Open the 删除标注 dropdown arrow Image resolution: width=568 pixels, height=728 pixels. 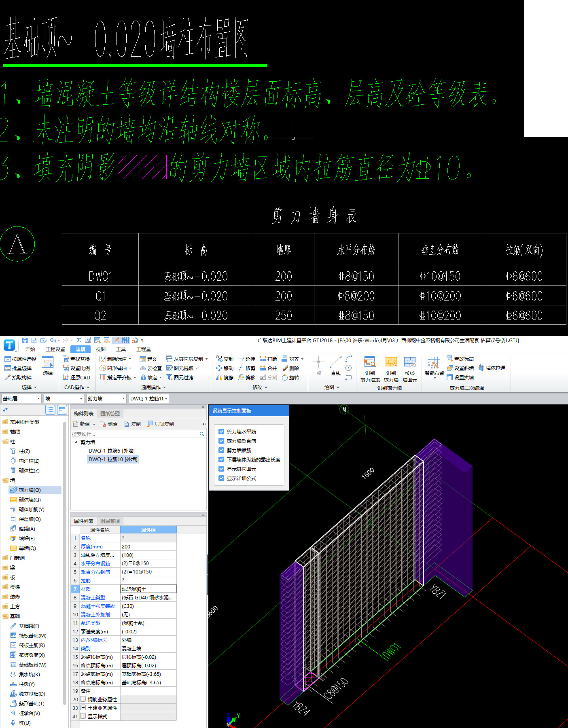point(130,359)
